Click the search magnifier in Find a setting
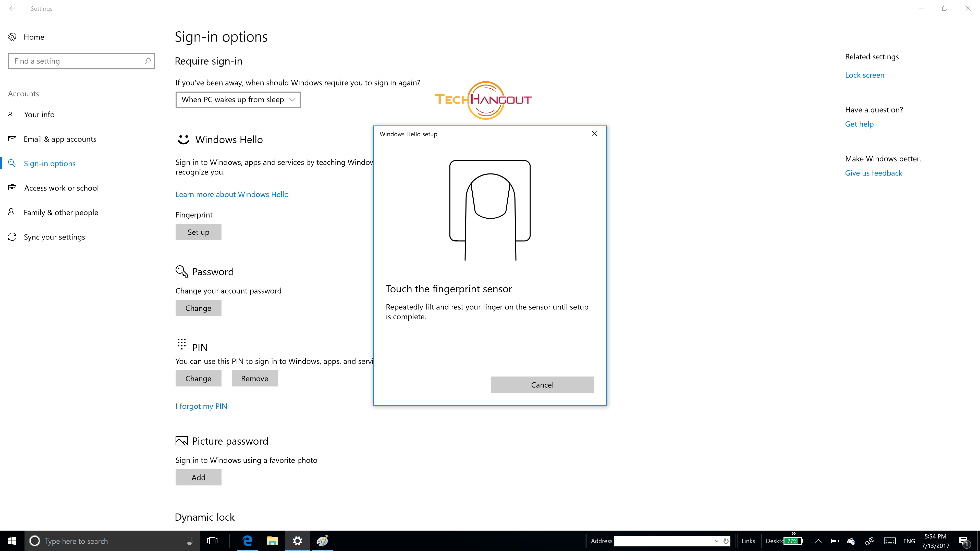The height and width of the screenshot is (551, 980). (147, 61)
